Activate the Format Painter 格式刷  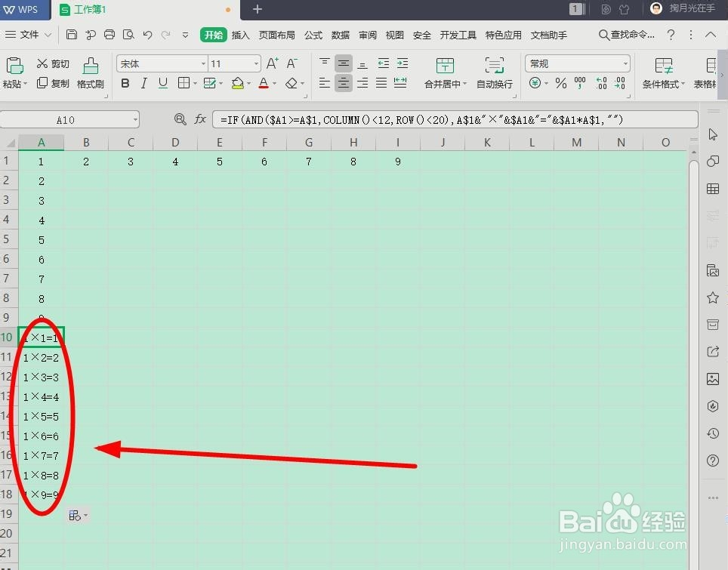[91, 73]
